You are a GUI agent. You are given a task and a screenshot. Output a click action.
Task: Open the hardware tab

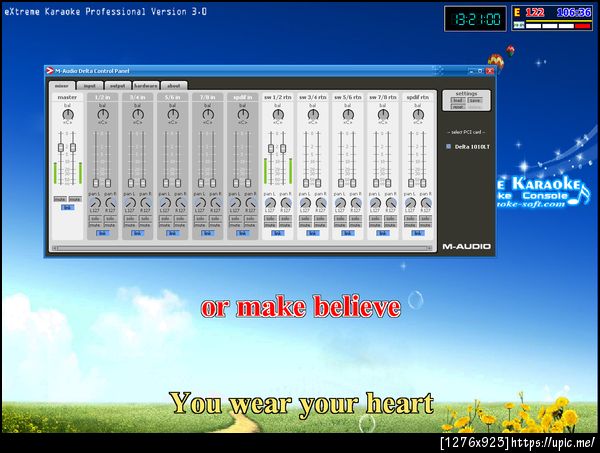pyautogui.click(x=146, y=86)
